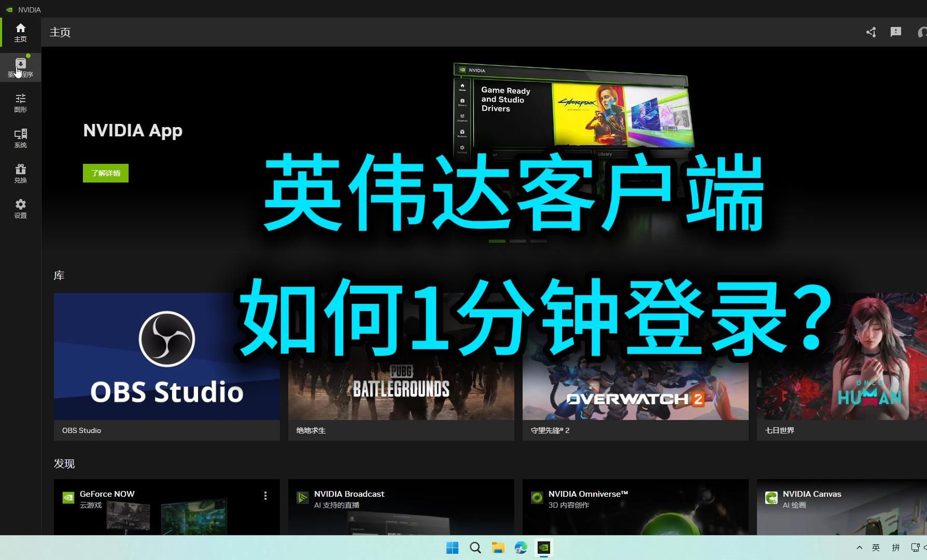927x560 pixels.
Task: Select the first carousel indicator
Action: coord(497,241)
